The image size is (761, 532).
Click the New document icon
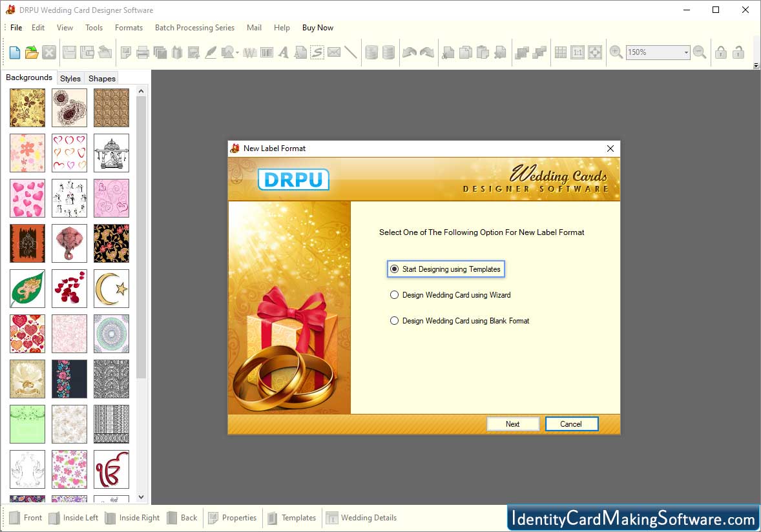[15, 52]
